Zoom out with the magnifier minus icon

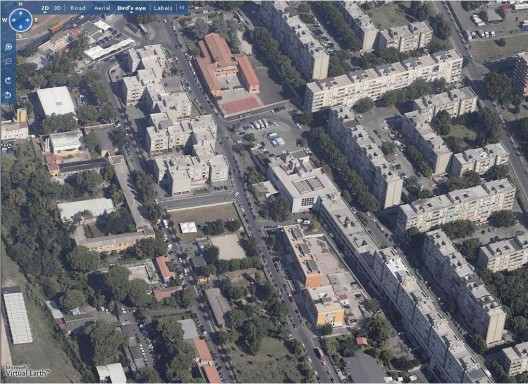tap(8, 61)
